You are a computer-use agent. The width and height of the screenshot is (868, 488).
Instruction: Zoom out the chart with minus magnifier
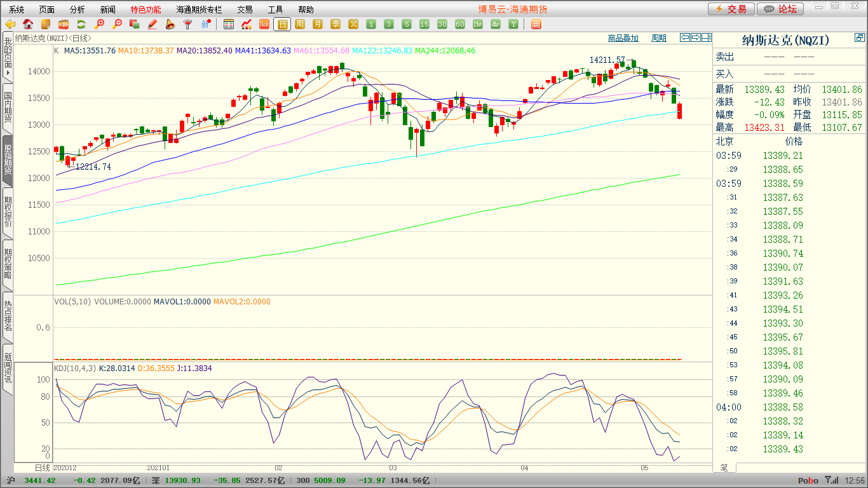(x=117, y=24)
